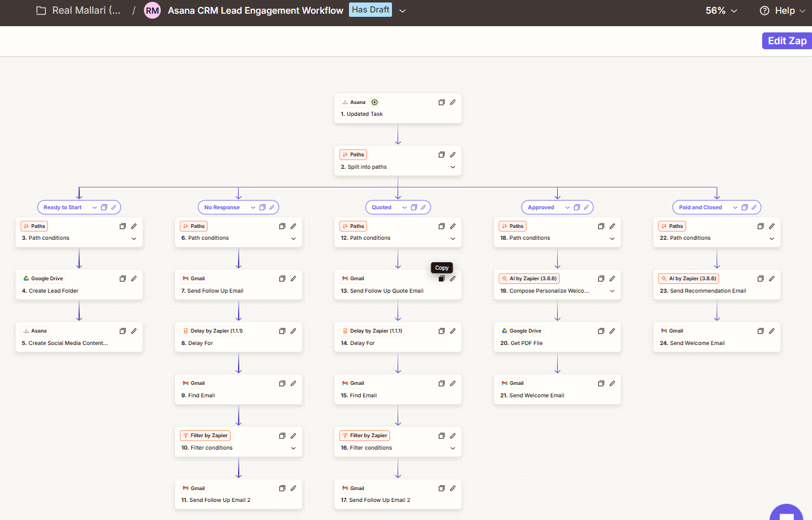812x520 pixels.
Task: Click the Edit Zap button
Action: (787, 40)
